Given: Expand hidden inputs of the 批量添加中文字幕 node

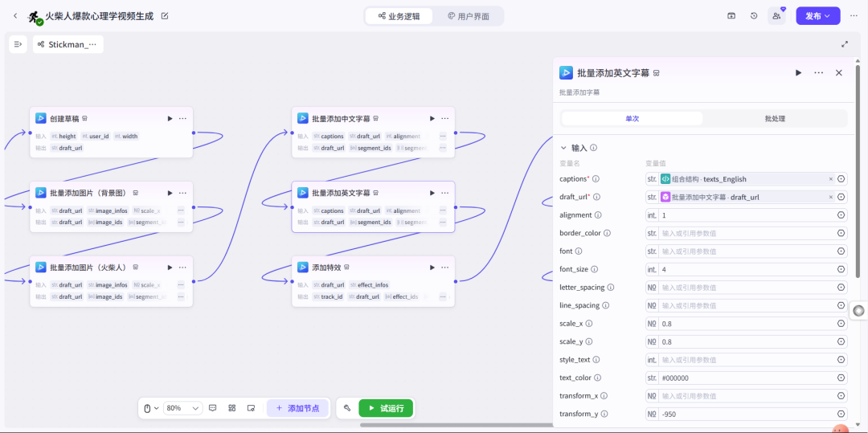Looking at the screenshot, I should 443,136.
